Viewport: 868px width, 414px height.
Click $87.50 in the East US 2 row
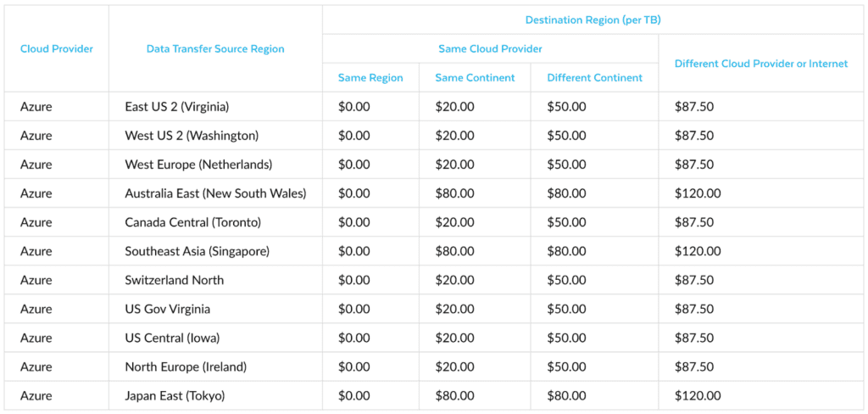coord(694,106)
